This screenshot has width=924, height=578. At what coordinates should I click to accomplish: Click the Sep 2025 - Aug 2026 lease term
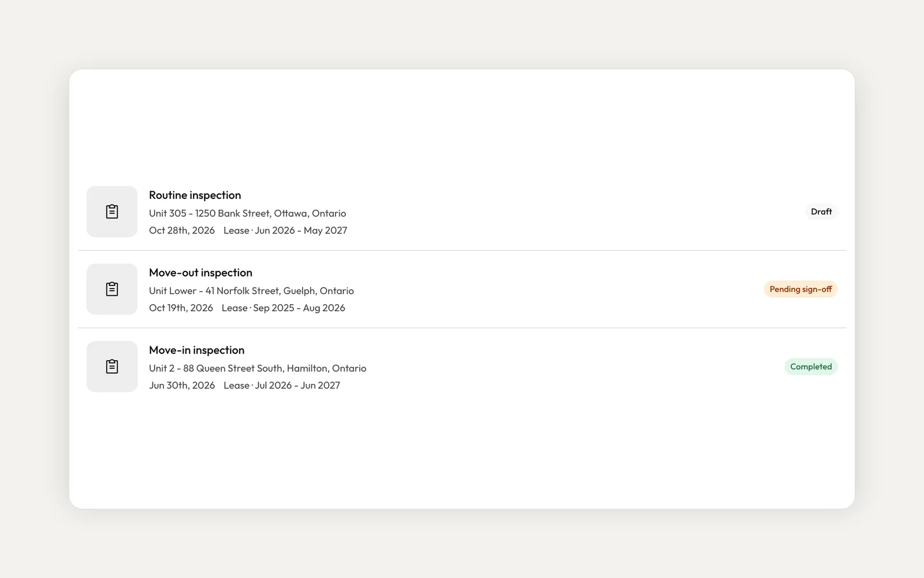pyautogui.click(x=299, y=308)
